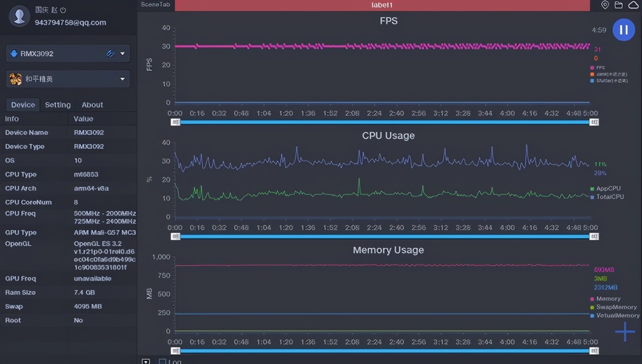Enable the Log checkbox
This screenshot has height=364, width=642.
pos(162,361)
